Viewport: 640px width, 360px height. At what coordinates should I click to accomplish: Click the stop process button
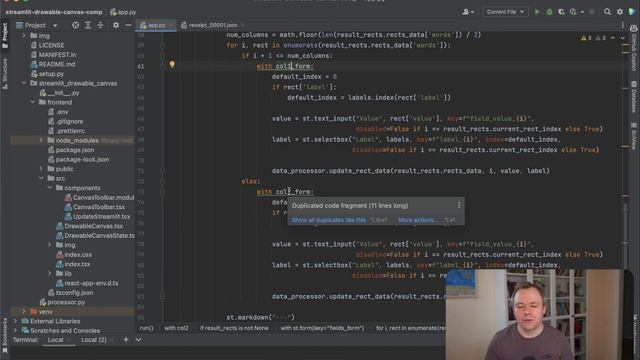[592, 12]
